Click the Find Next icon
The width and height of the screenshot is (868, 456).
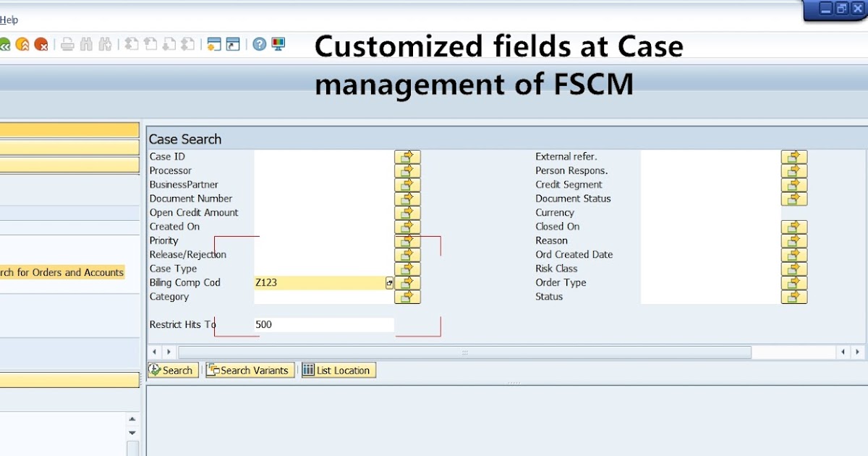105,43
